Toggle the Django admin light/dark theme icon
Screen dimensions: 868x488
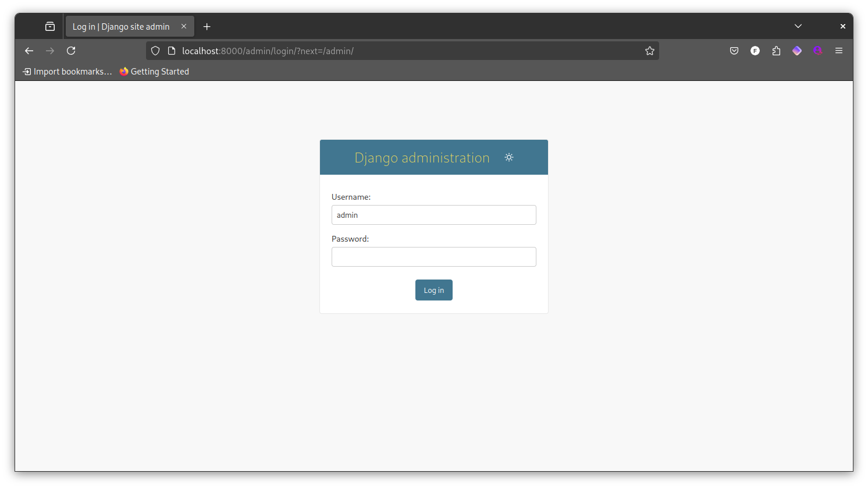click(x=509, y=157)
